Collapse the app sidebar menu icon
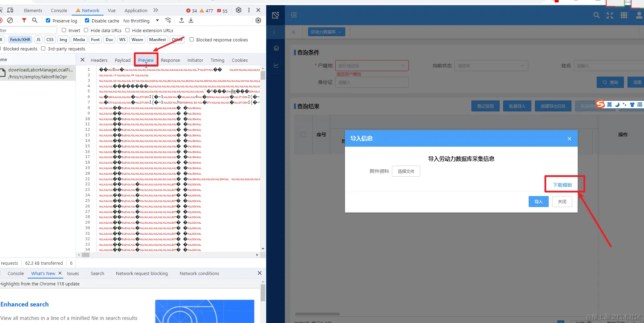Screen dimensions: 644x323 pyautogui.click(x=294, y=15)
